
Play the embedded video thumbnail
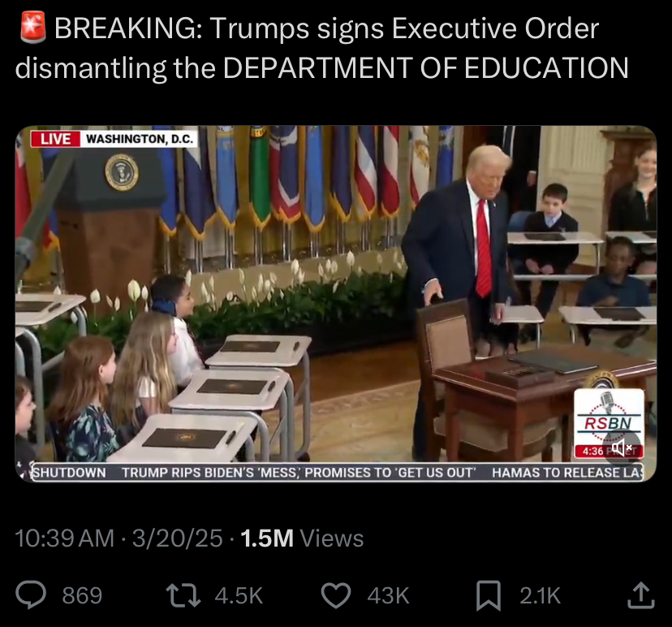pos(336,304)
